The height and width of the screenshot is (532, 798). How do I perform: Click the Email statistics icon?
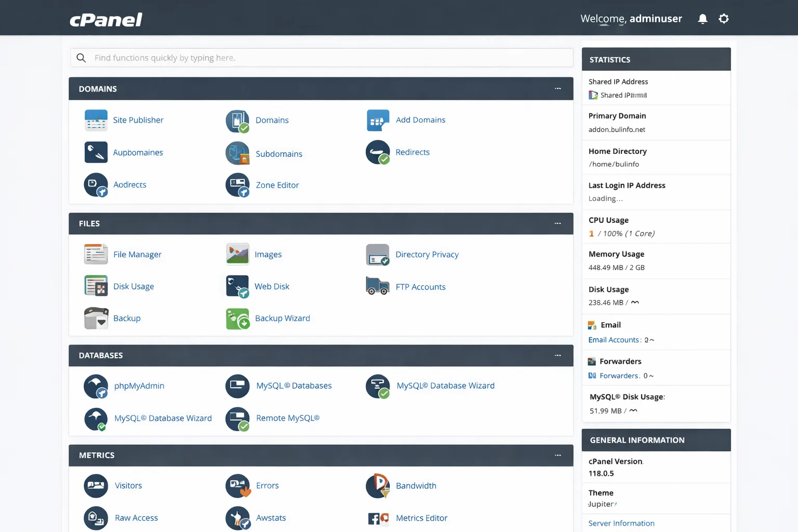592,325
